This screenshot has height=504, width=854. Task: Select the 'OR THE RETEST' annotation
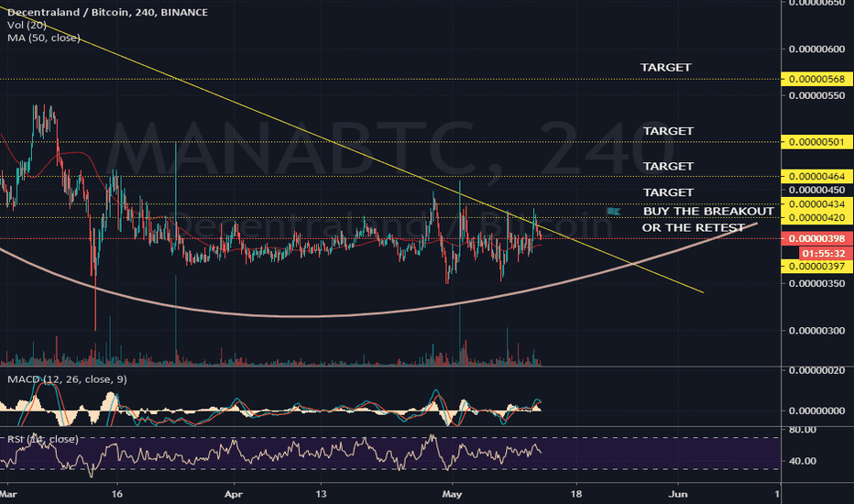694,228
